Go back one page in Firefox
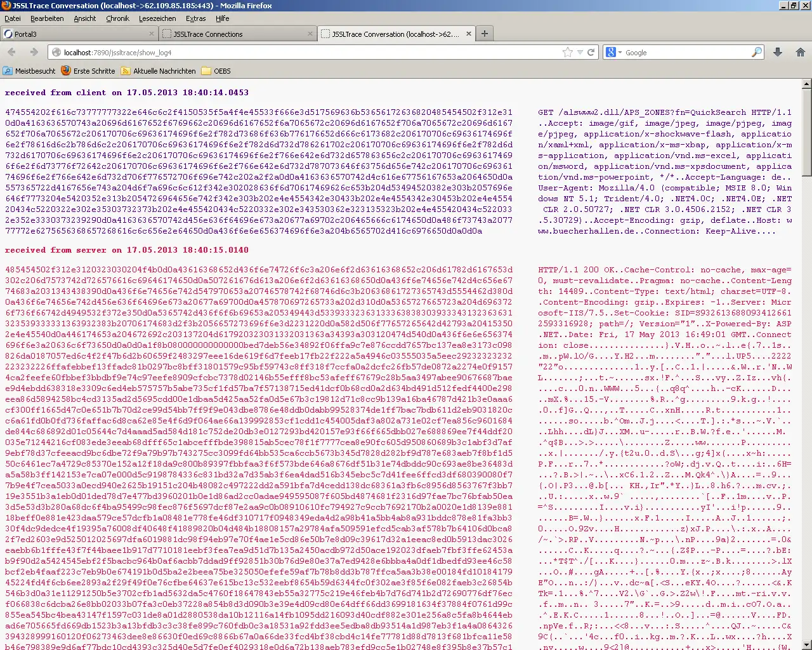812x650 pixels. point(12,52)
